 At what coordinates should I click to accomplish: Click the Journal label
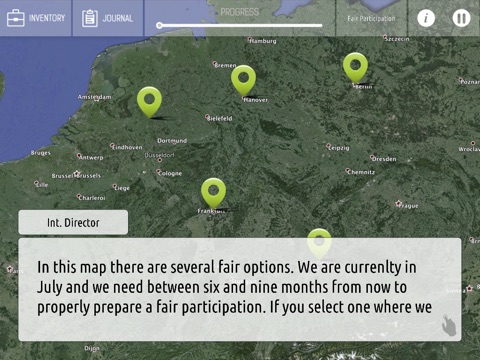pyautogui.click(x=118, y=18)
